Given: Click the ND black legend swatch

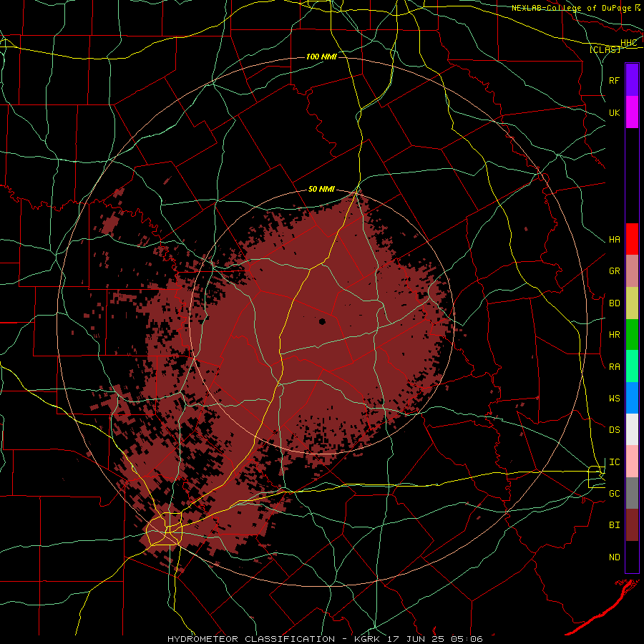Looking at the screenshot, I should tap(632, 557).
